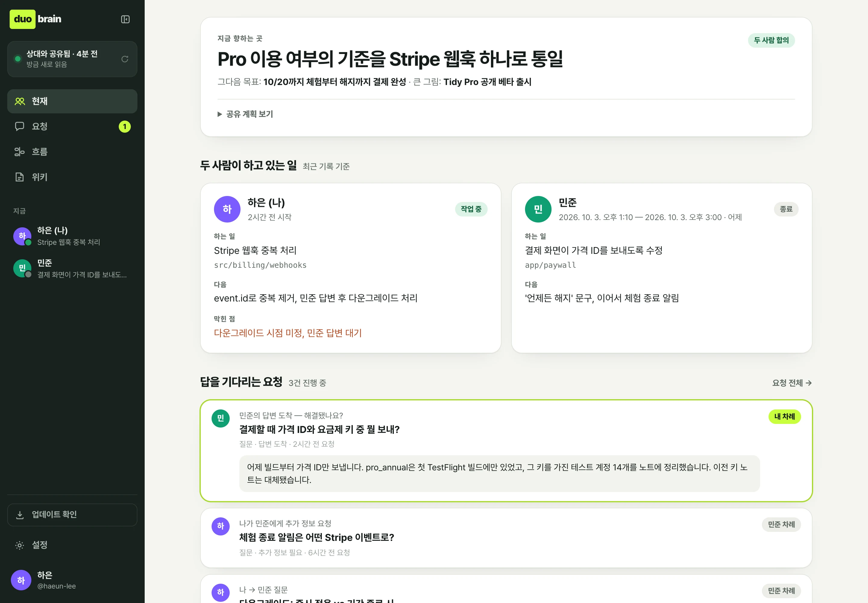Click the heading Pro 이용 여부의 기준을 Stripe 웹훅 하나로 통일
Image resolution: width=868 pixels, height=603 pixels.
tap(390, 59)
